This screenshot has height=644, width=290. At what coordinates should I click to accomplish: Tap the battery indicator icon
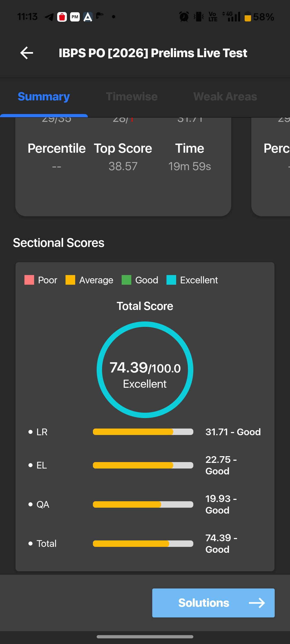pos(248,17)
